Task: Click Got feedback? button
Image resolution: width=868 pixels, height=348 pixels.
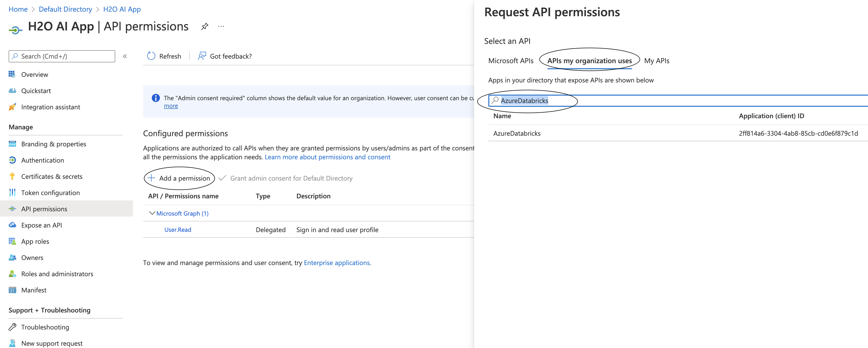Action: [x=225, y=56]
